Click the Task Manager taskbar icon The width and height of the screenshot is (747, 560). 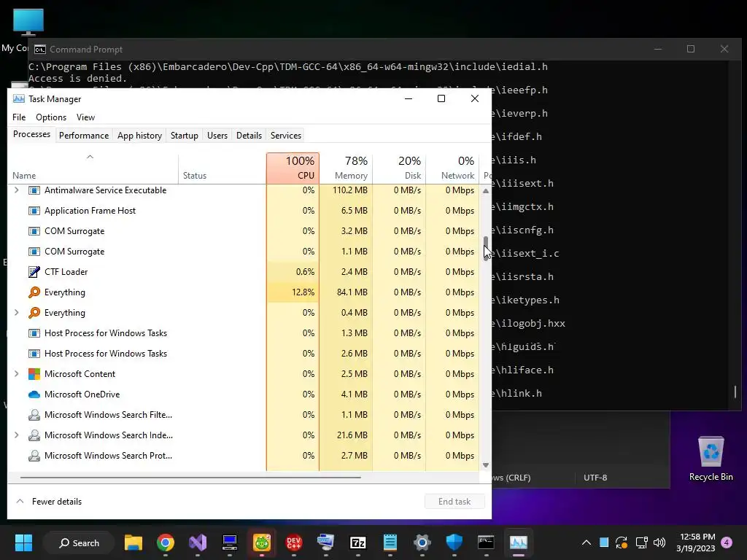(519, 542)
